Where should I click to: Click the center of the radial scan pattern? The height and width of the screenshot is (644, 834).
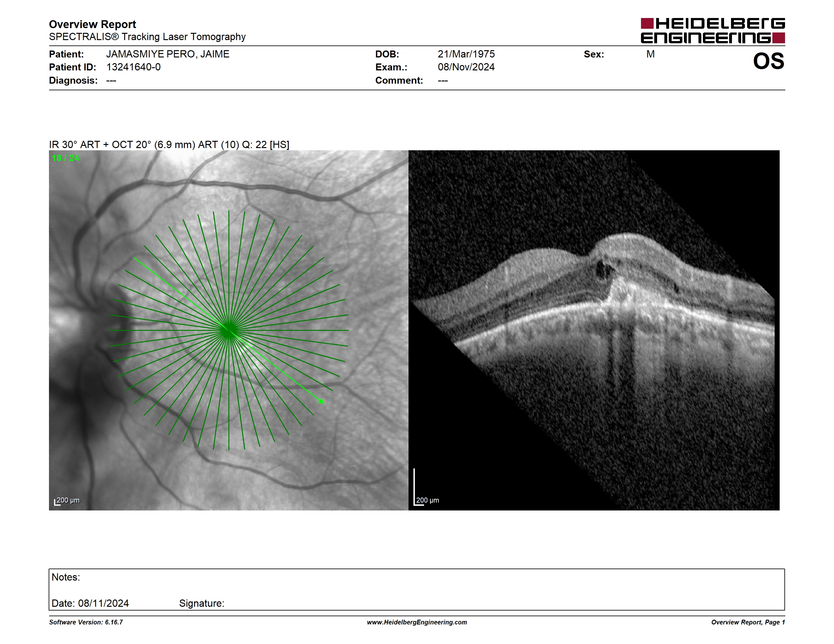229,331
